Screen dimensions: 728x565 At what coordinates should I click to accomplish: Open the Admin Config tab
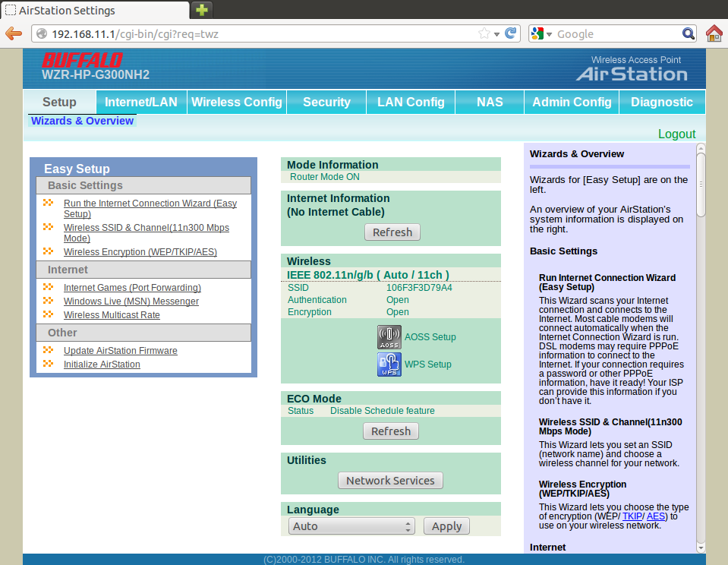point(572,102)
